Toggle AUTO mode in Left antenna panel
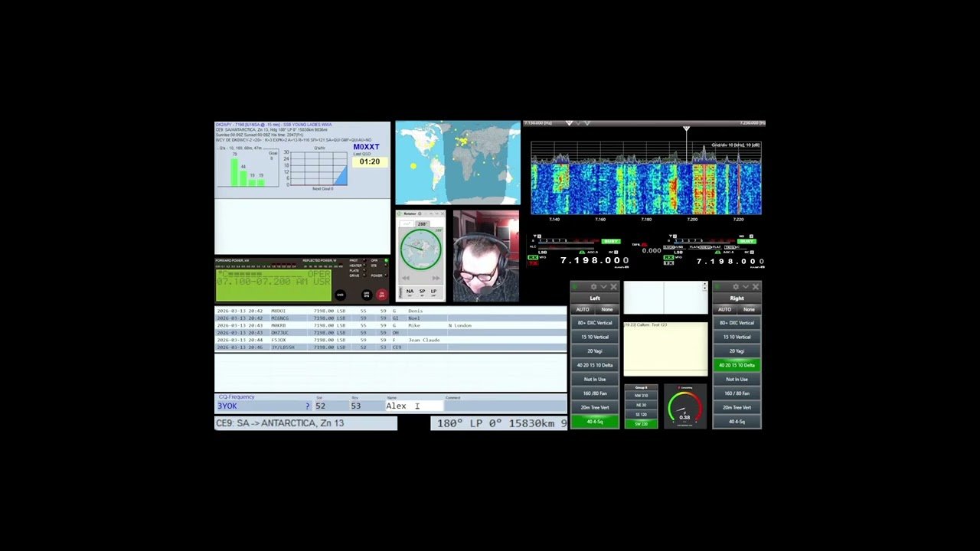The height and width of the screenshot is (551, 980). pos(583,309)
